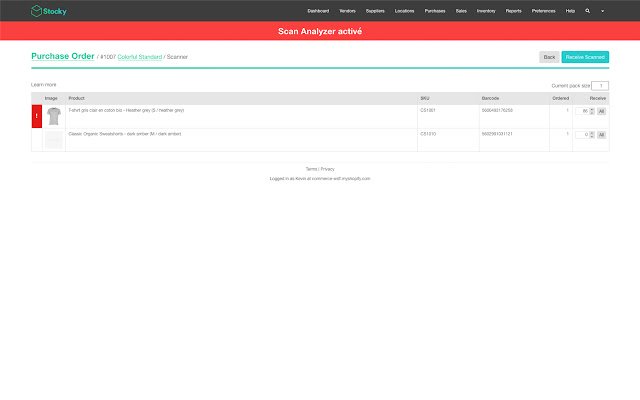640x400 pixels.
Task: Open the Inventory menu
Action: 486,11
